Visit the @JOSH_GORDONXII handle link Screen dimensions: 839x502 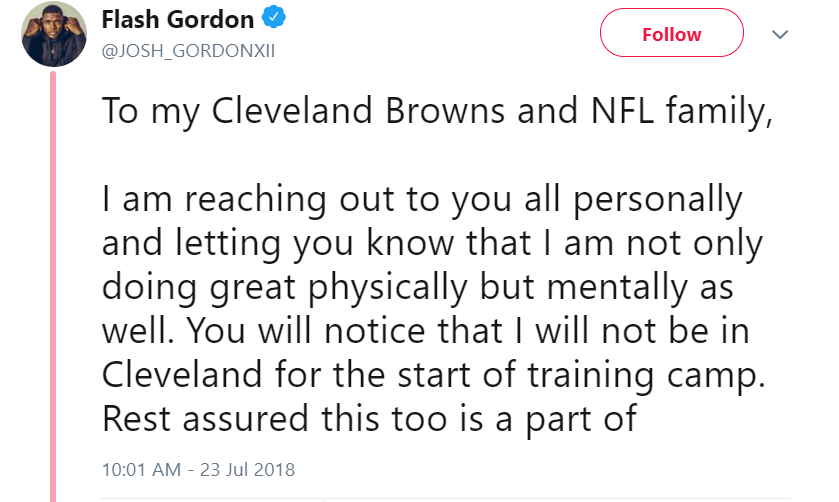click(x=188, y=51)
